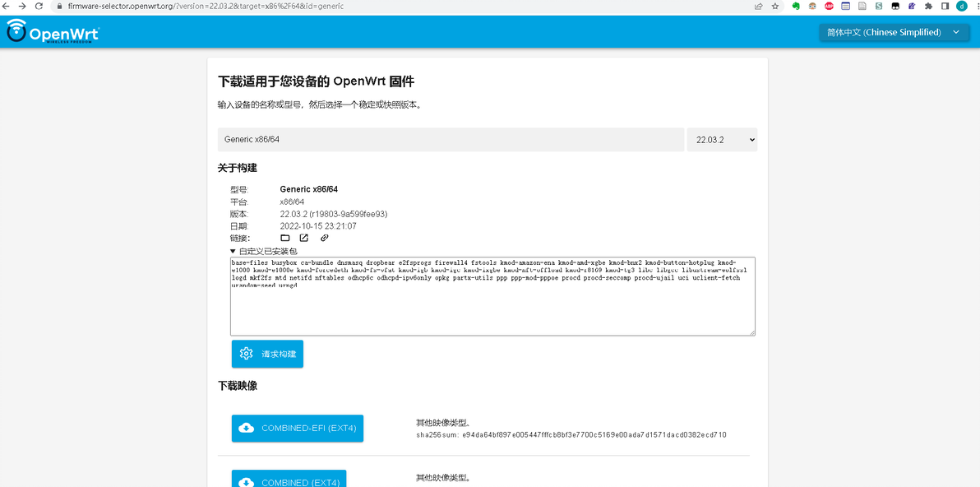
Task: Click the browser address bar URL
Action: click(x=205, y=7)
